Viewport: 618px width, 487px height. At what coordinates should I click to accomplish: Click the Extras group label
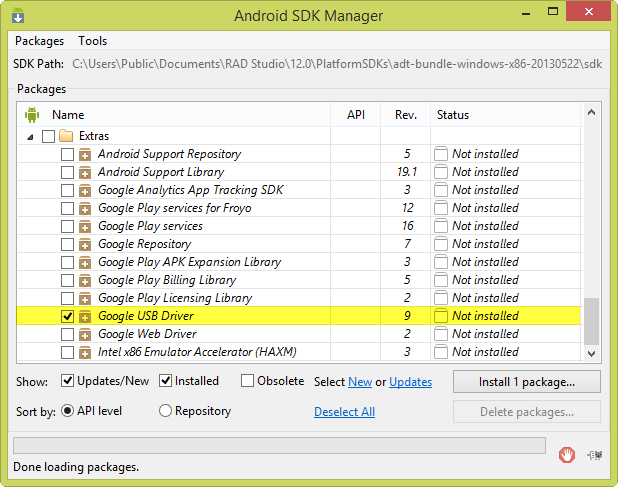pos(94,136)
